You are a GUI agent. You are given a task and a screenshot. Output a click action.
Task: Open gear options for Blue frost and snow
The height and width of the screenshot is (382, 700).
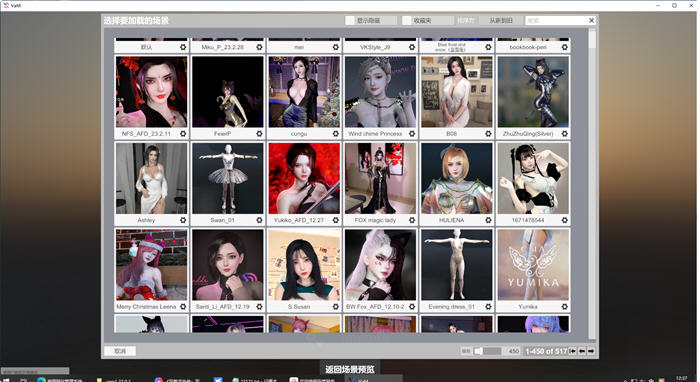488,47
